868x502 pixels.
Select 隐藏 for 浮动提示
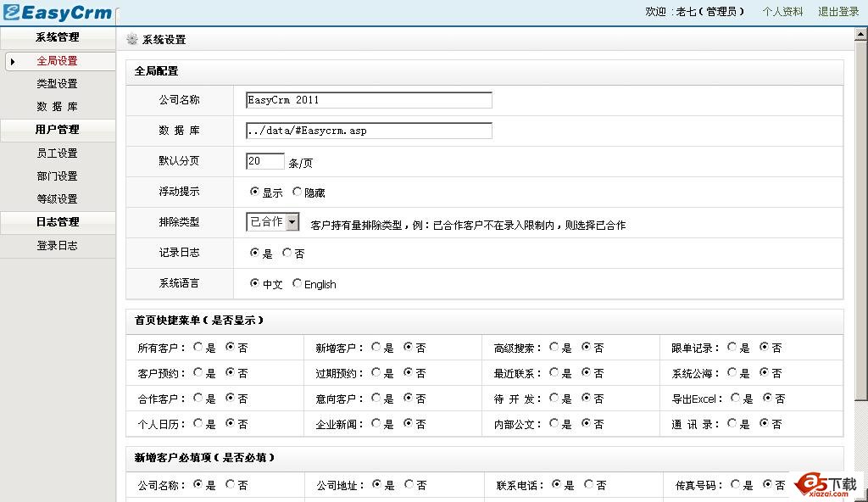pyautogui.click(x=297, y=192)
